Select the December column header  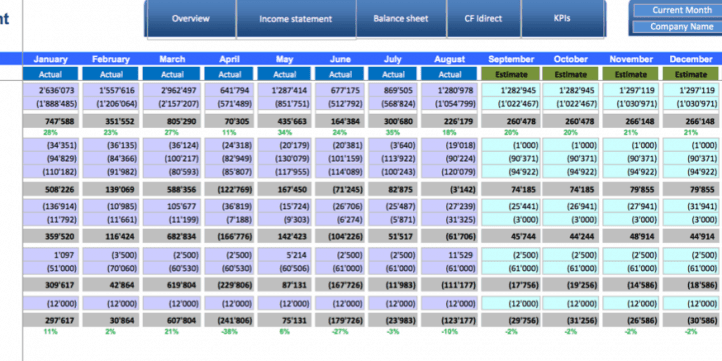click(691, 59)
